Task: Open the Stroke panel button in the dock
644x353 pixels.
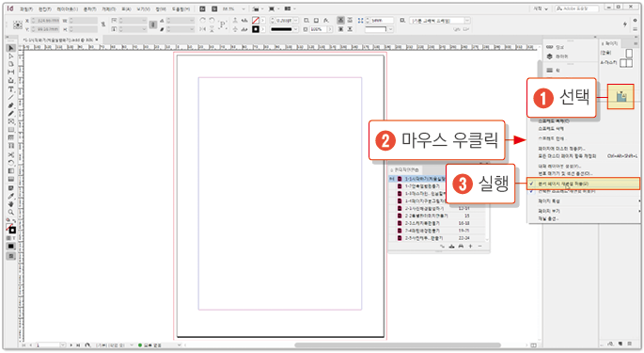Action: click(x=553, y=71)
